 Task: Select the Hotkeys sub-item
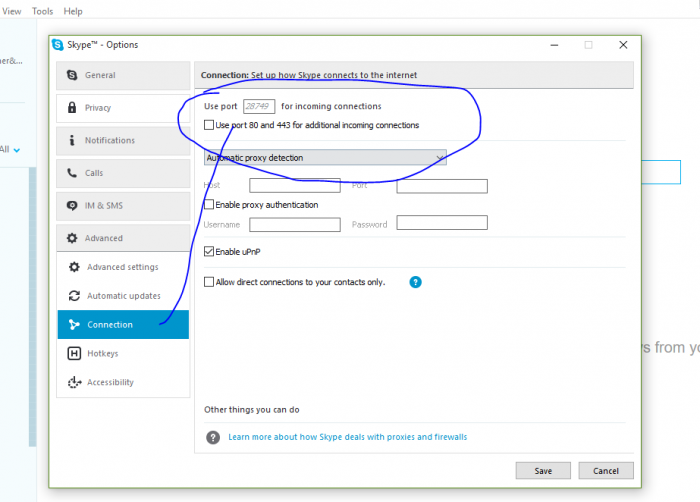(123, 353)
